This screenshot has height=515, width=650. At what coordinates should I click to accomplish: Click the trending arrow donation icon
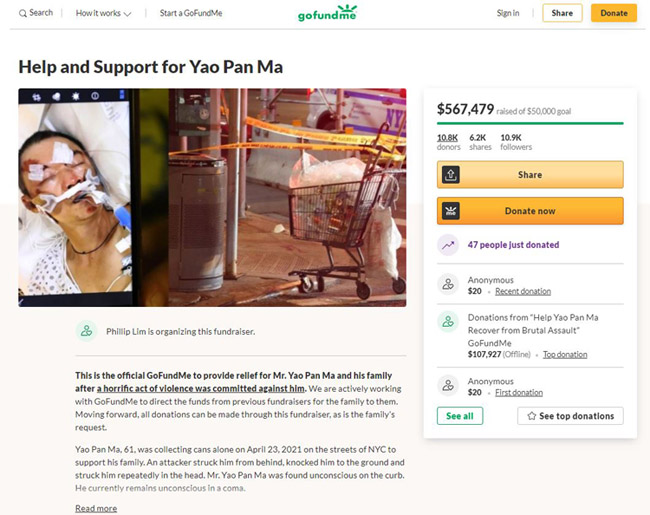448,245
